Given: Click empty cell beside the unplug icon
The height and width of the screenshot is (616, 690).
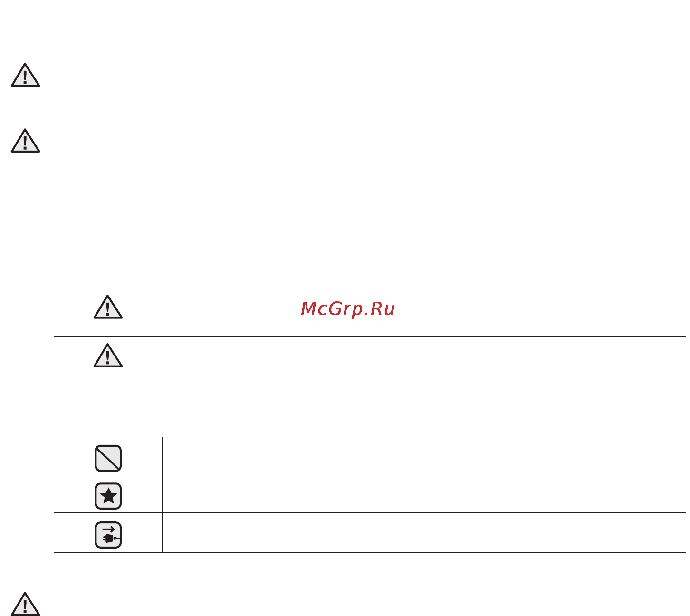Looking at the screenshot, I should click(424, 533).
